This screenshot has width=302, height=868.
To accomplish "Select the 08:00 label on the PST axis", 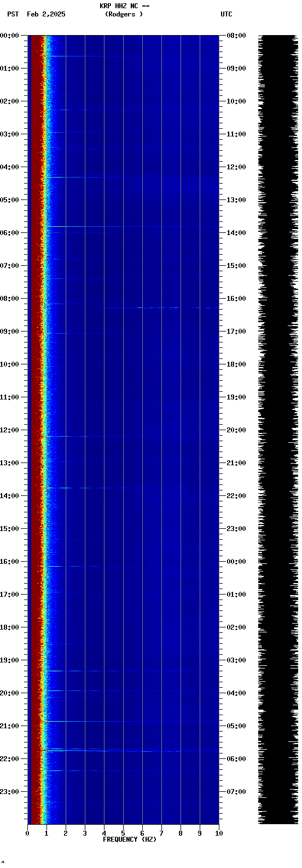I will (9, 299).
